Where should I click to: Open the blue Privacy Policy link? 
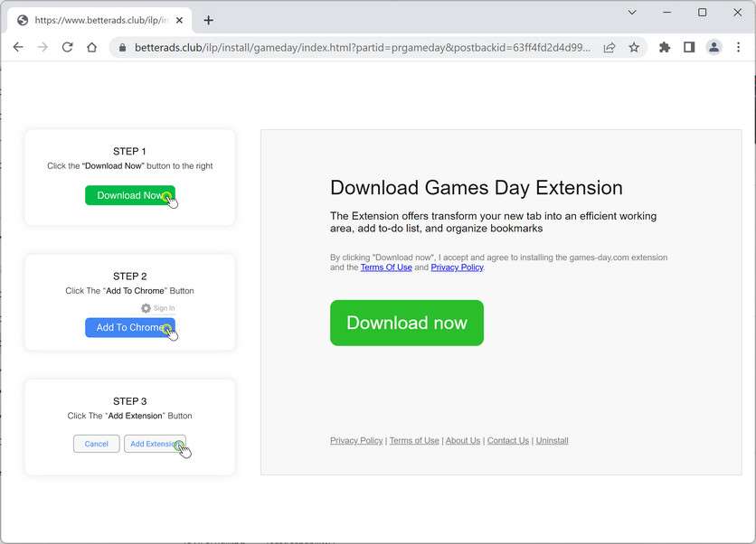point(457,267)
